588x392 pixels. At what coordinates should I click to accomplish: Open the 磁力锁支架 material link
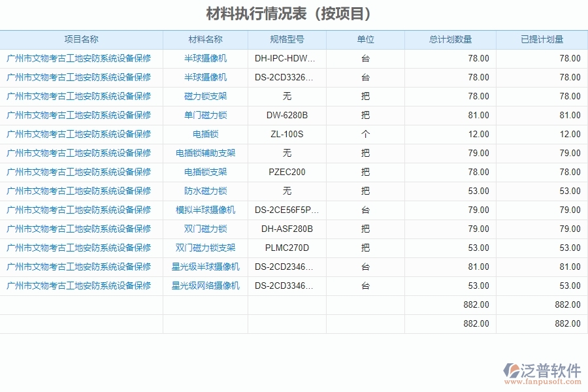click(x=204, y=96)
